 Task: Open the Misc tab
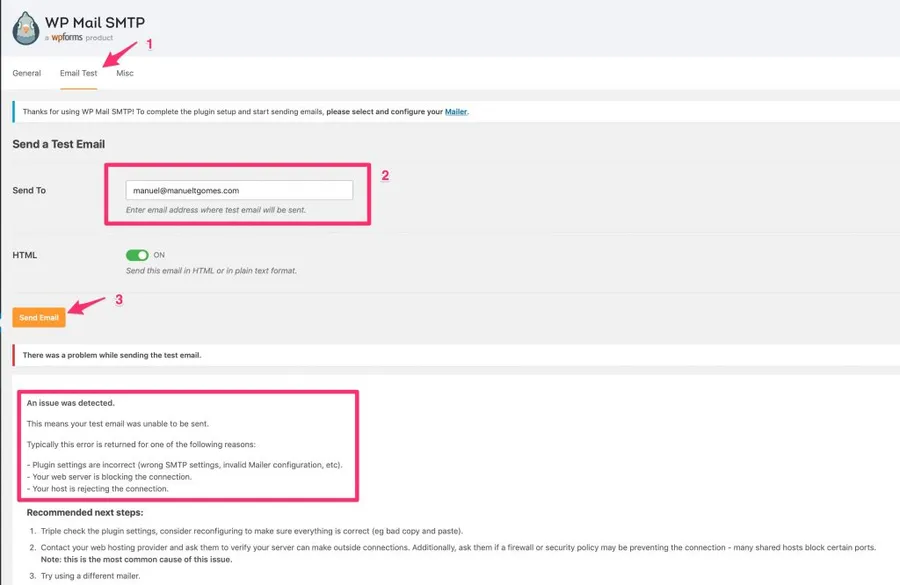point(125,73)
